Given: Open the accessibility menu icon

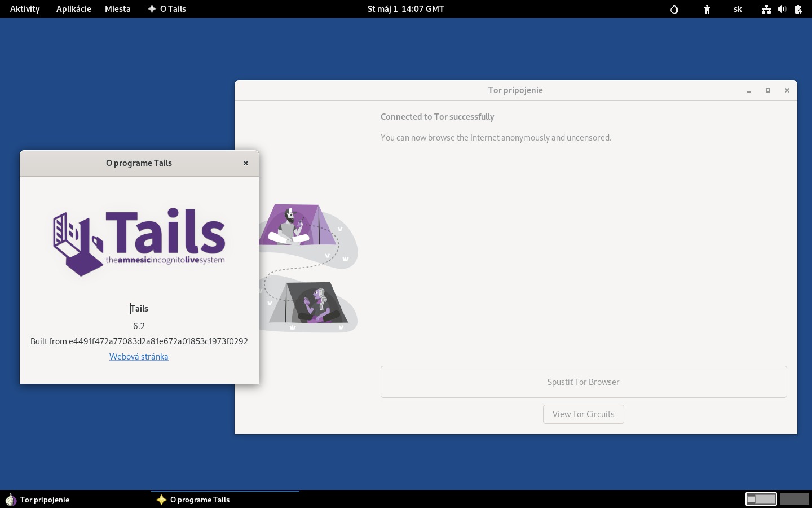Looking at the screenshot, I should 707,9.
